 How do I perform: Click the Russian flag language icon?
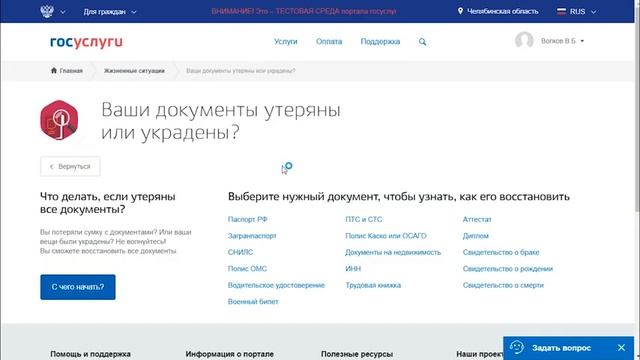[x=561, y=11]
